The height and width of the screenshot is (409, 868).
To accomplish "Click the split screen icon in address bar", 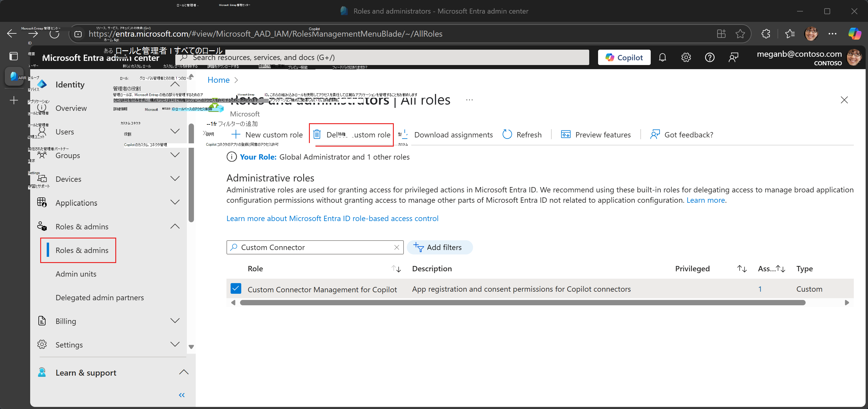I will (x=721, y=34).
